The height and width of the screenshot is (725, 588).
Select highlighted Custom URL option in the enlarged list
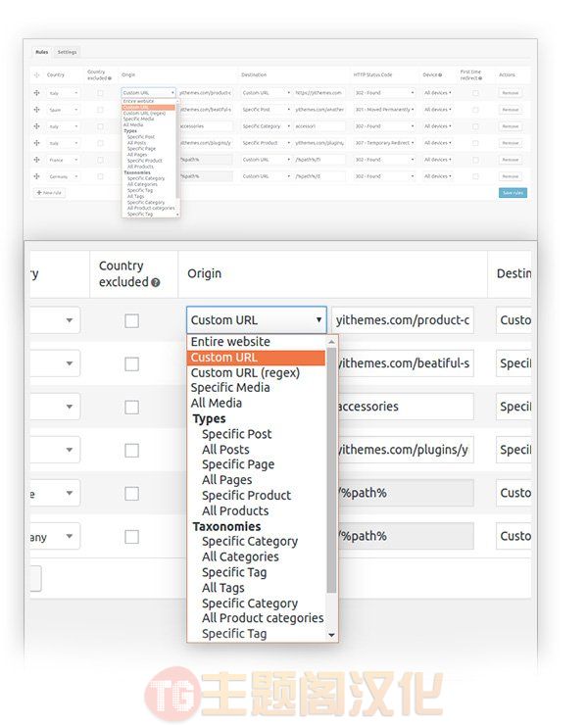256,358
